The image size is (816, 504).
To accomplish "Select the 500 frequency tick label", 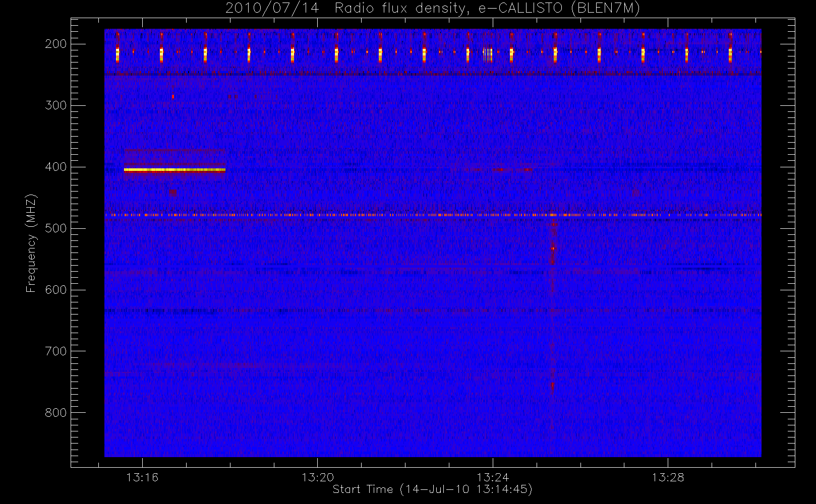I will tap(56, 228).
